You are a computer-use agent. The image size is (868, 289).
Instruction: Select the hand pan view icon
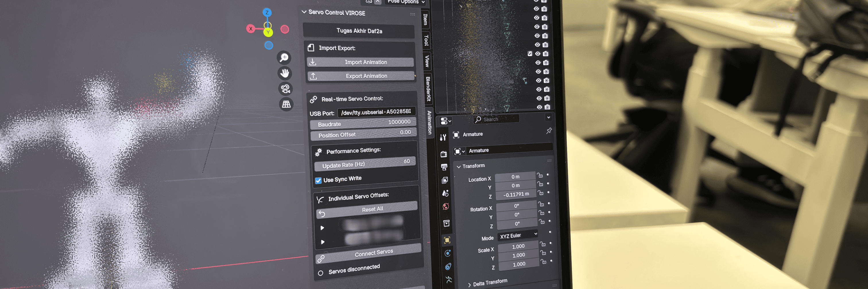click(x=285, y=73)
